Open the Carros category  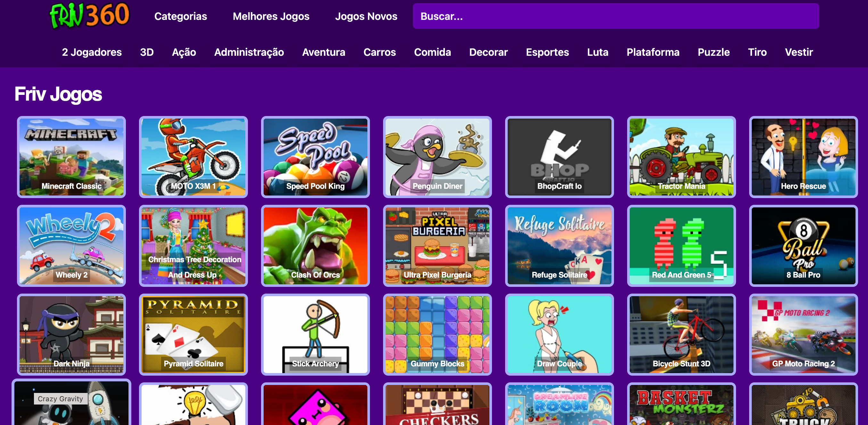pyautogui.click(x=380, y=52)
